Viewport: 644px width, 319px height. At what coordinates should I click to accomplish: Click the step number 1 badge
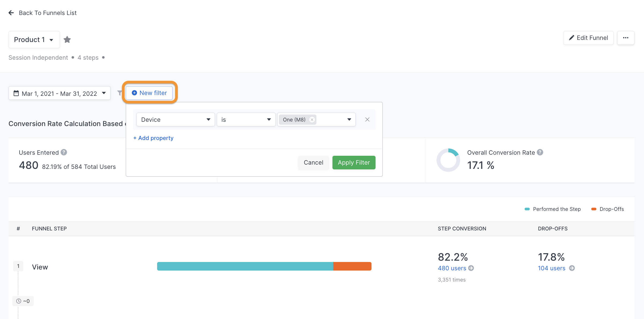(x=18, y=266)
